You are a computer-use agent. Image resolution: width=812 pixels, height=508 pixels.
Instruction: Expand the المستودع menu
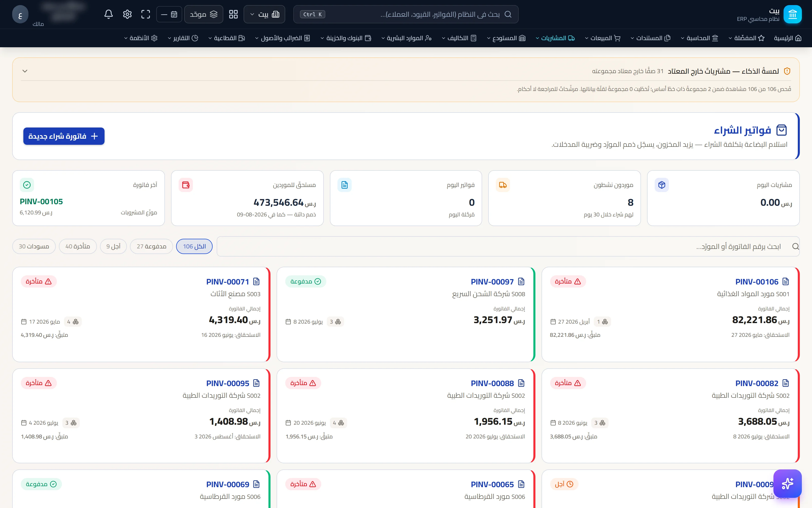506,38
